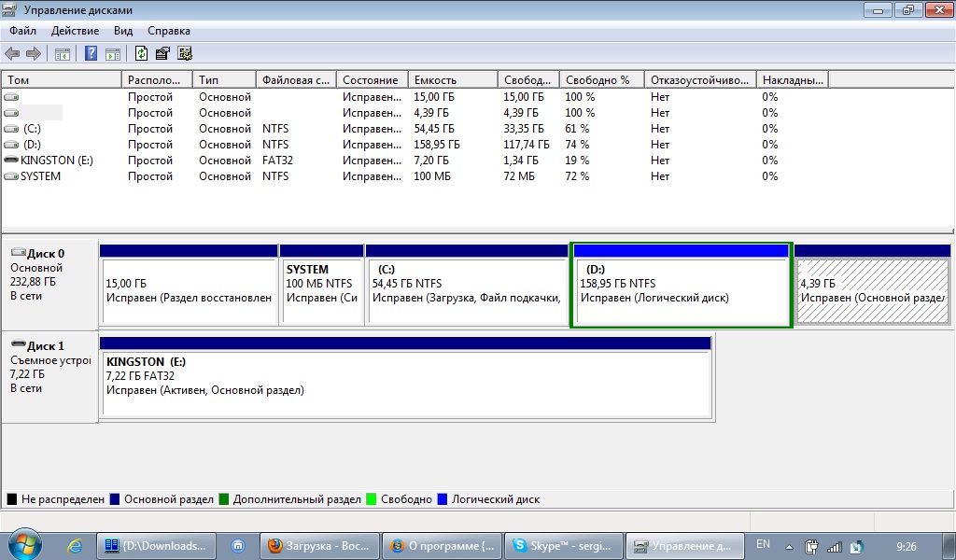The height and width of the screenshot is (560, 956).
Task: Sort by the Состояние column header
Action: (x=372, y=80)
